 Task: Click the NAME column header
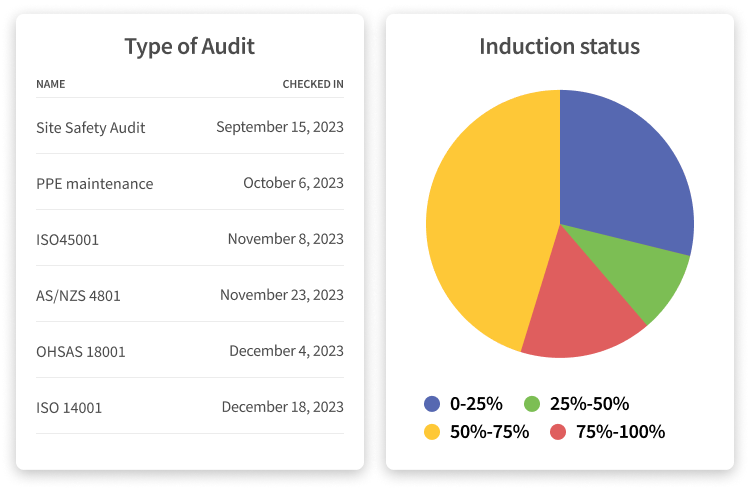pyautogui.click(x=51, y=84)
